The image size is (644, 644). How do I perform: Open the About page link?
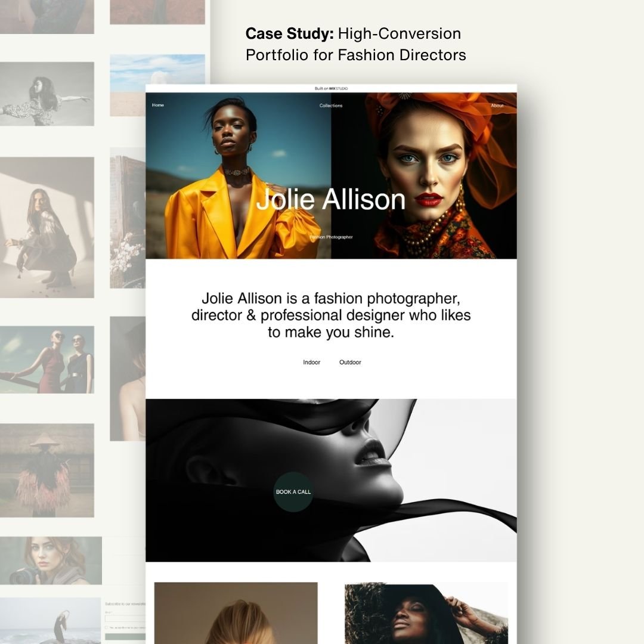pos(497,106)
